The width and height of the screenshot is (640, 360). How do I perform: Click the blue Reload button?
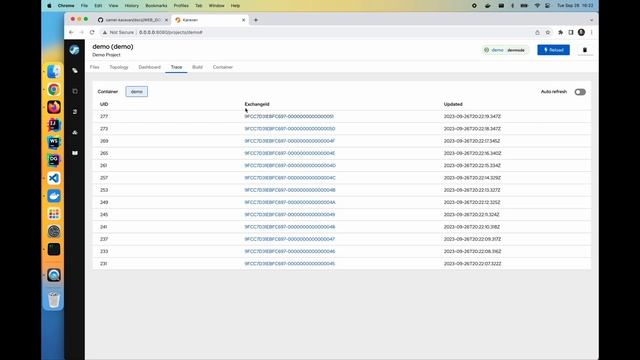pos(553,50)
